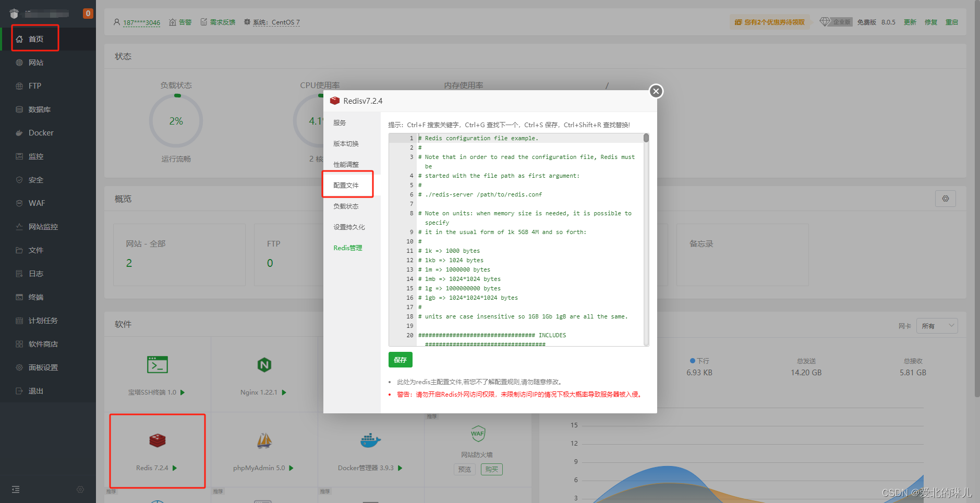Collapse the sidebar with bottom menu icon
Viewport: 980px width, 503px height.
(16, 489)
